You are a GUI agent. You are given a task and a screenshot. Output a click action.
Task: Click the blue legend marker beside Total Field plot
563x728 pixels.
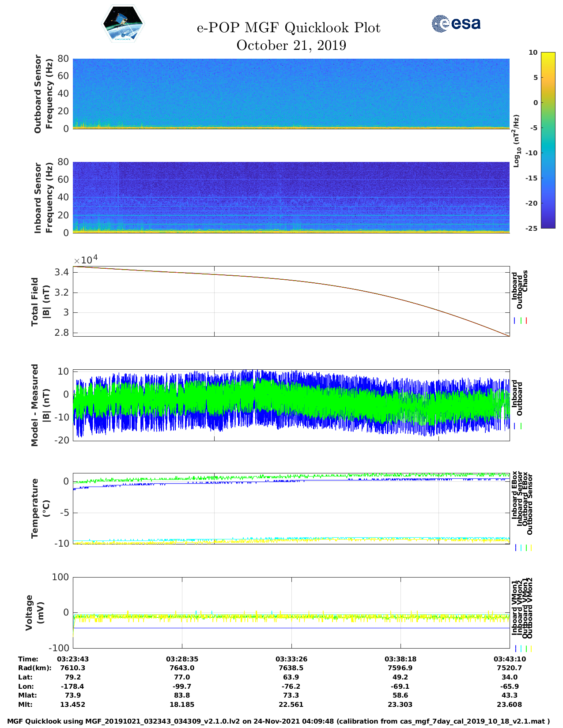click(515, 321)
